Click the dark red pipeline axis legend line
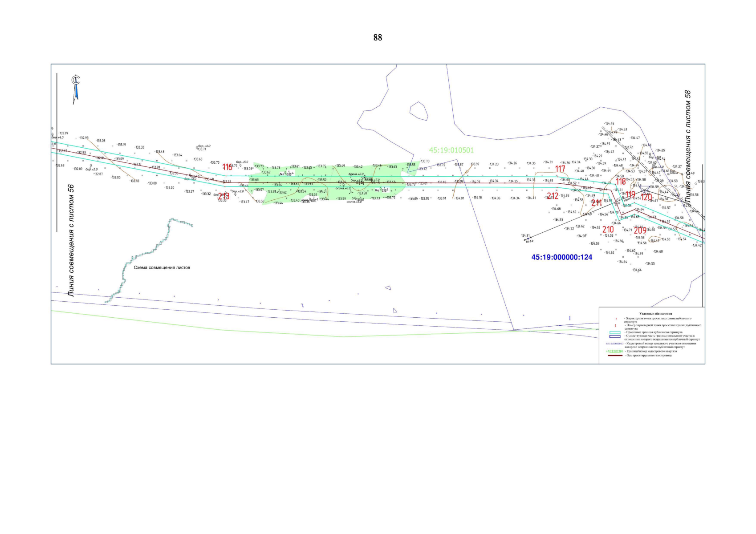The image size is (756, 534). coord(615,356)
